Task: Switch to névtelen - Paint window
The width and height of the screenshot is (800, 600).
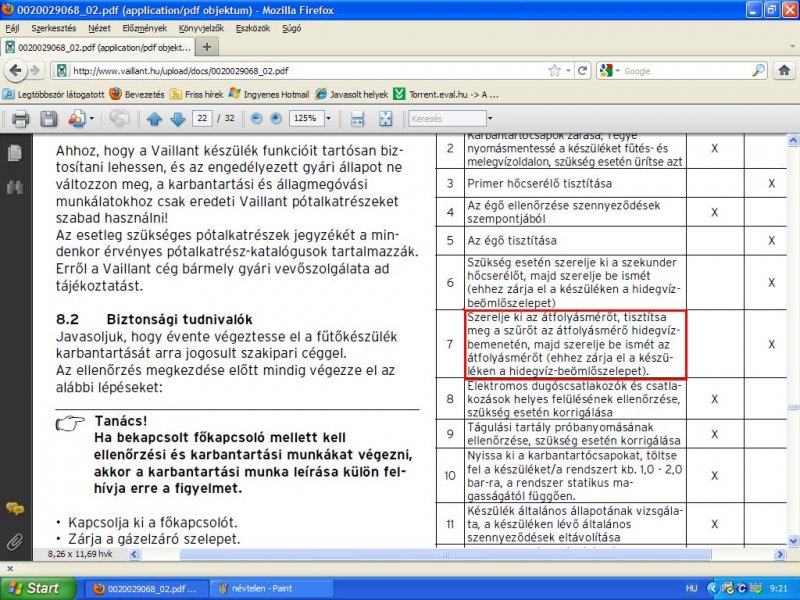Action: click(x=270, y=589)
